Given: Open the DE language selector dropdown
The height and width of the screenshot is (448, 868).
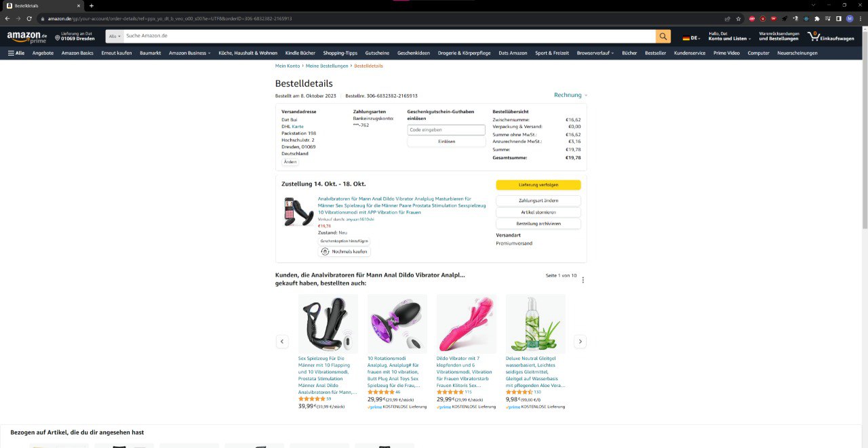Looking at the screenshot, I should (x=692, y=38).
